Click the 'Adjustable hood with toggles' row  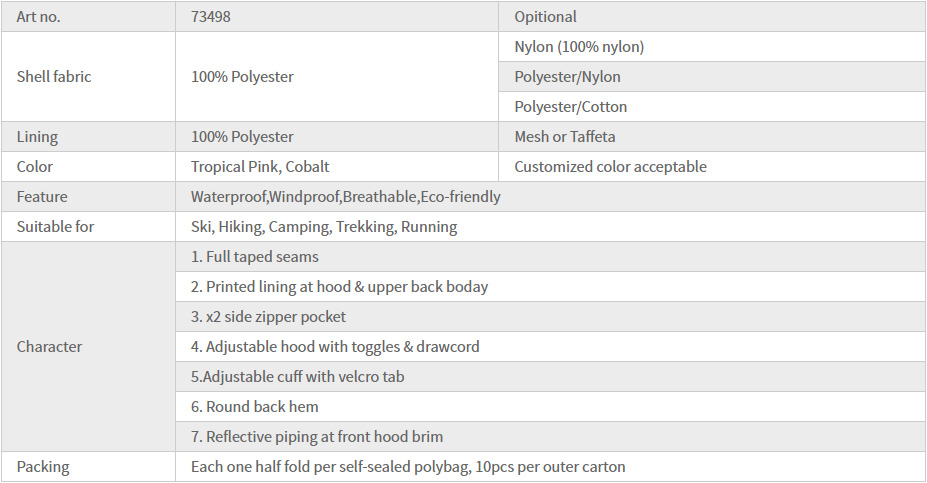(335, 347)
